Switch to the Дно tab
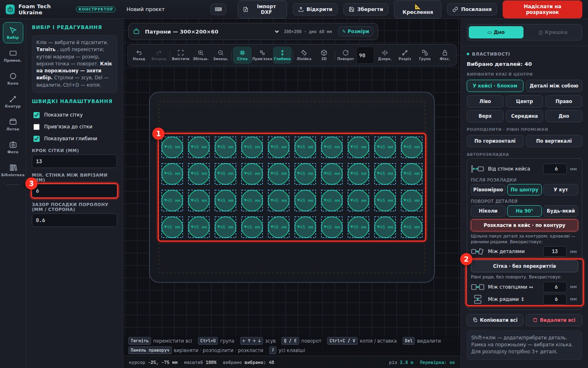 click(496, 32)
